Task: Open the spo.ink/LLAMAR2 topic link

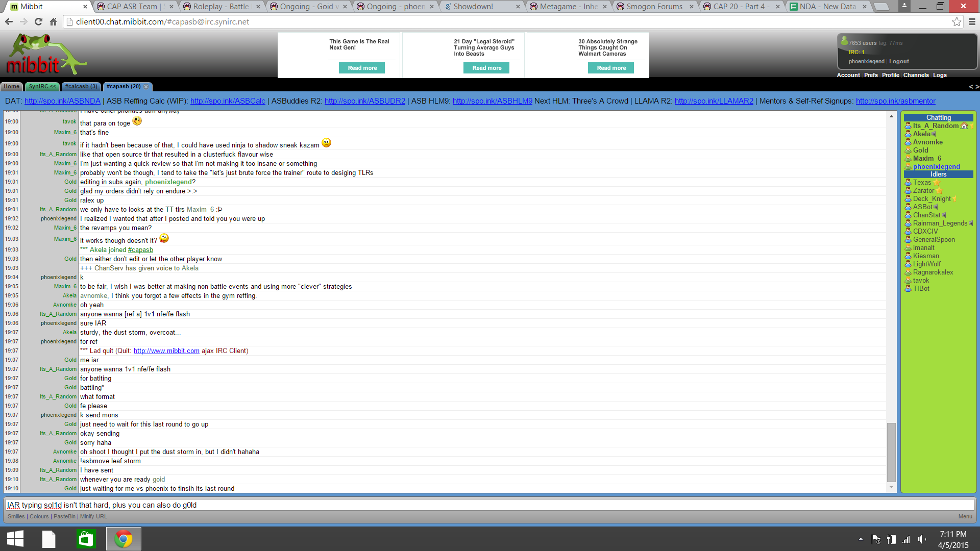Action: (714, 101)
